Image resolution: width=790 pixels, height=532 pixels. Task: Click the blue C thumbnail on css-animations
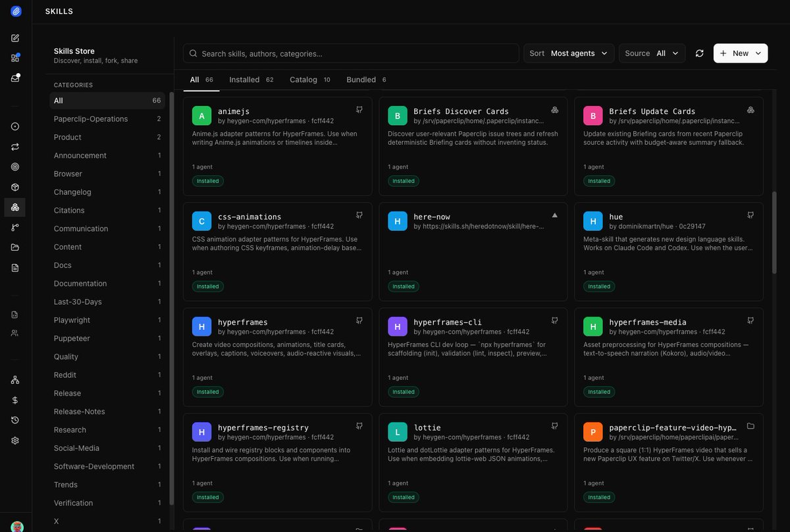201,221
